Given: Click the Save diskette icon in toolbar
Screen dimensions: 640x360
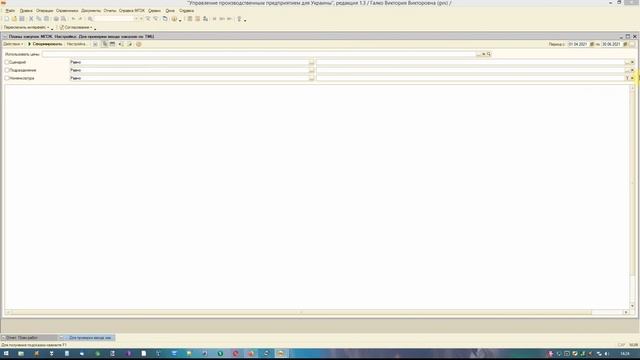Looking at the screenshot, I should pos(22,19).
